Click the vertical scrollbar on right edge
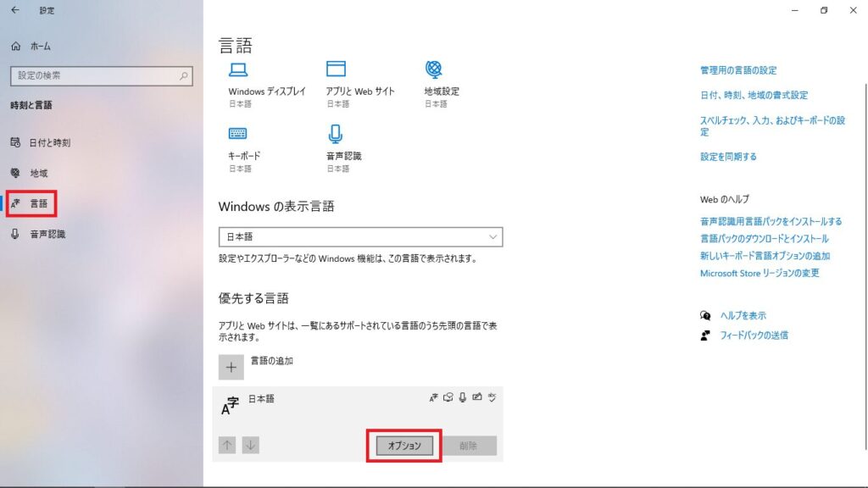The width and height of the screenshot is (868, 488). pos(865,265)
